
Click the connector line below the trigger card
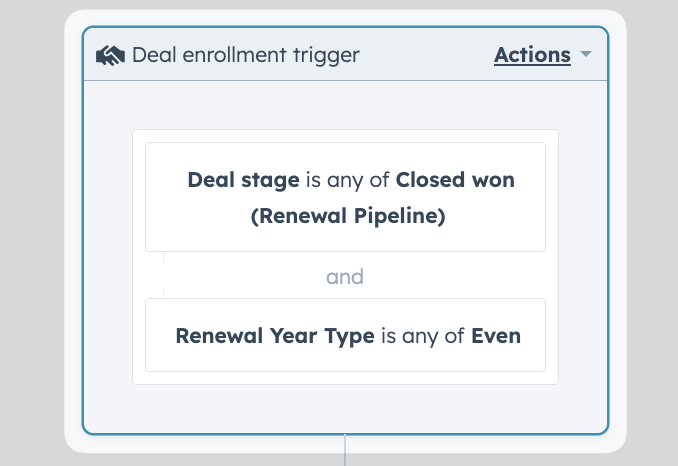coord(345,450)
